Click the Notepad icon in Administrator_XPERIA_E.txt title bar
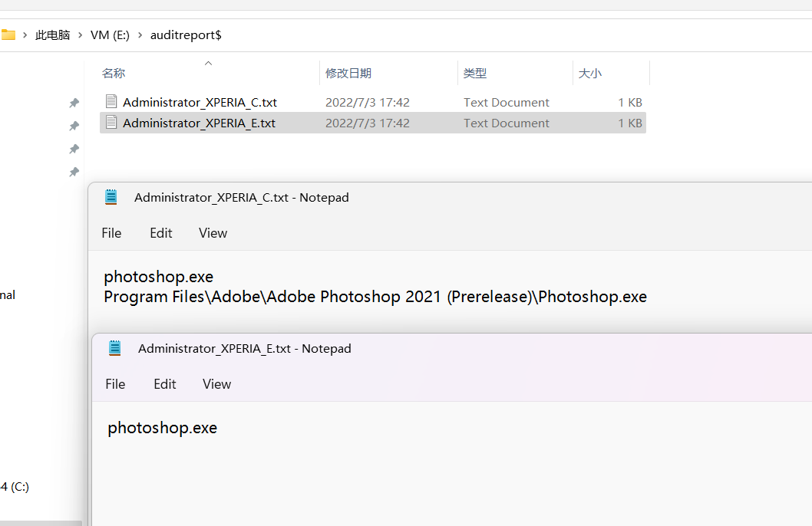This screenshot has width=812, height=526. 115,347
